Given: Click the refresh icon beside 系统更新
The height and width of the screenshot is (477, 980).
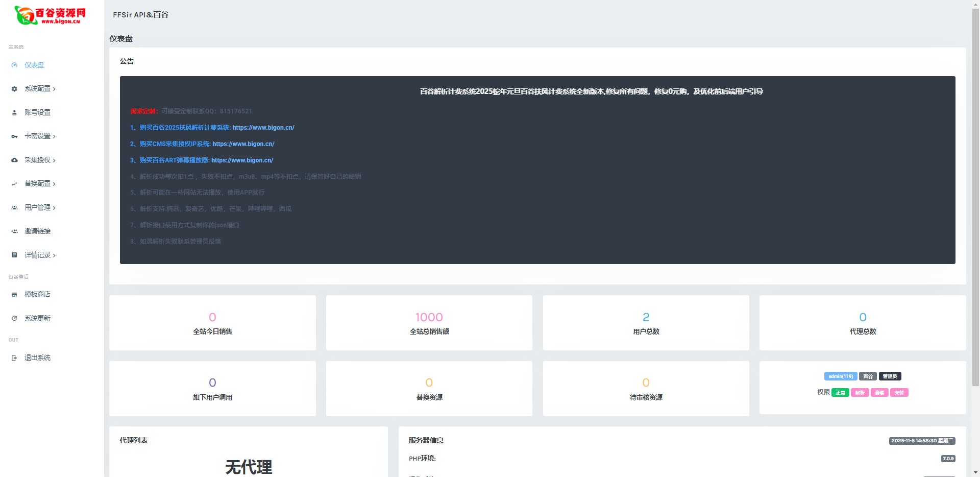Looking at the screenshot, I should click(x=14, y=319).
